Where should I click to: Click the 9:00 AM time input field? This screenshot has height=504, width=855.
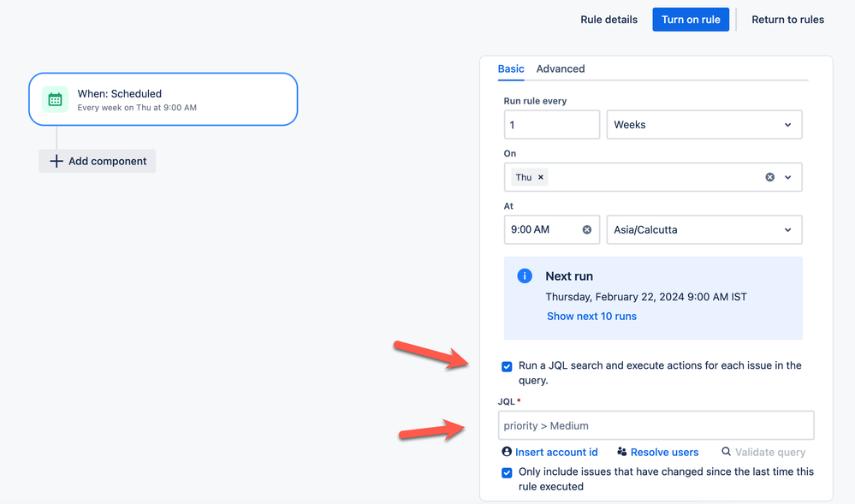click(552, 229)
